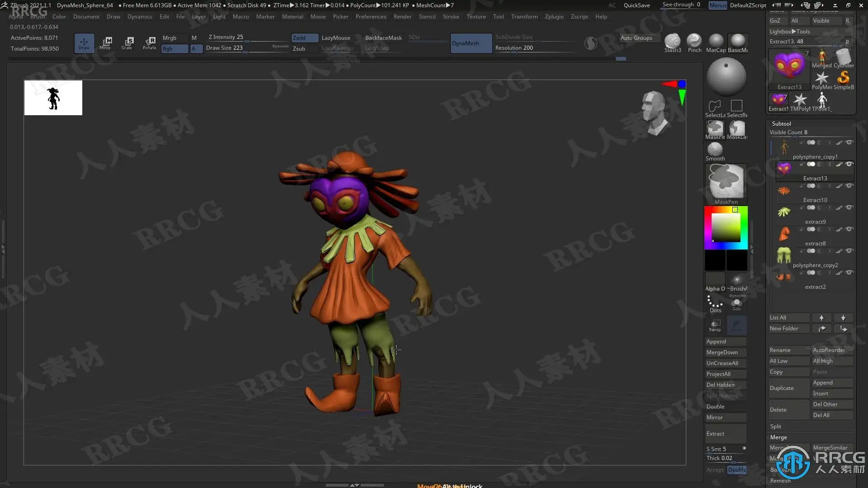The image size is (868, 488).
Task: Activate the Rotate gizmo icon
Action: (x=149, y=43)
